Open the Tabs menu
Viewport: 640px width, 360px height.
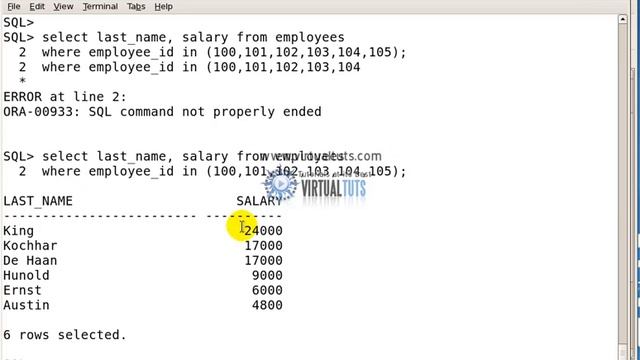pos(136,7)
